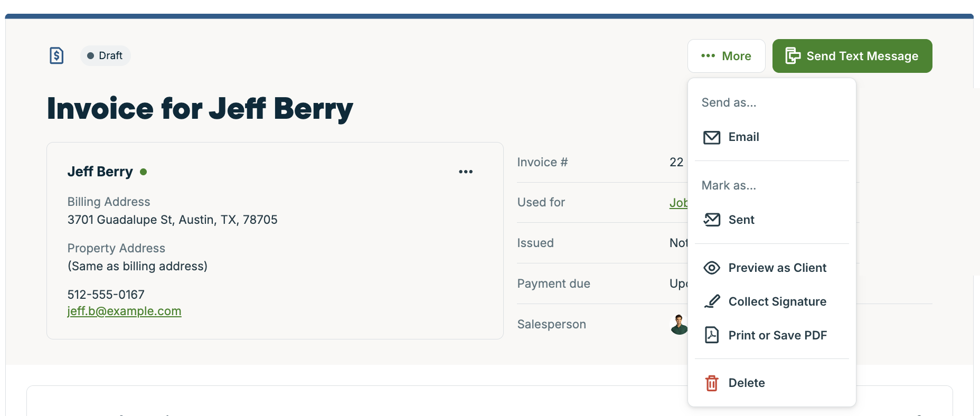
Task: Click the pen signature icon
Action: pyautogui.click(x=711, y=301)
